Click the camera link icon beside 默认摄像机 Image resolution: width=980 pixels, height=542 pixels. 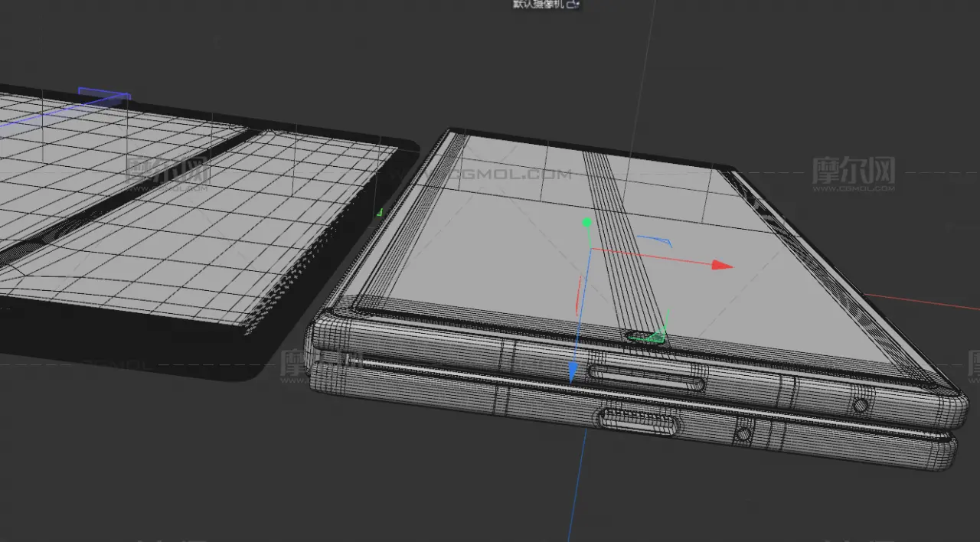pyautogui.click(x=574, y=4)
